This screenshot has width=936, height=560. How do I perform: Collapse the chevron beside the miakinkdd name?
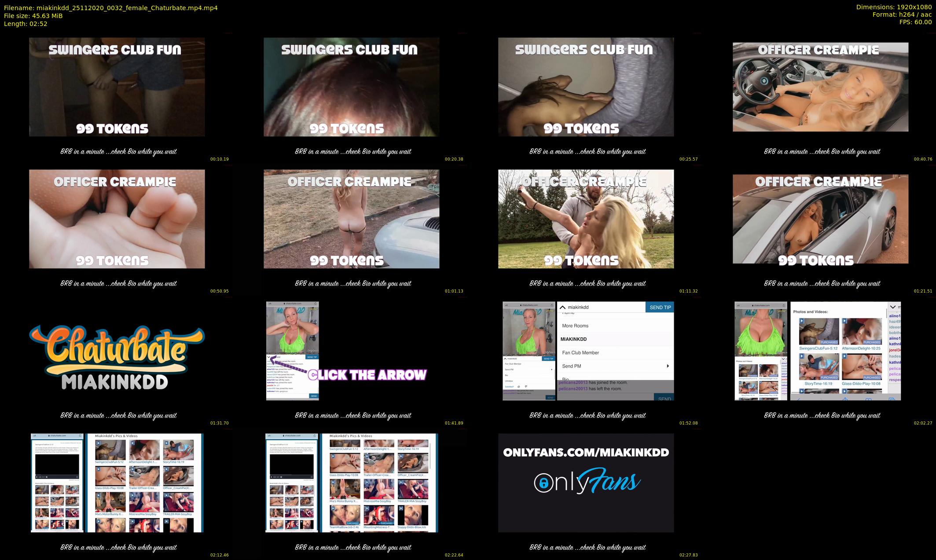[x=562, y=307]
